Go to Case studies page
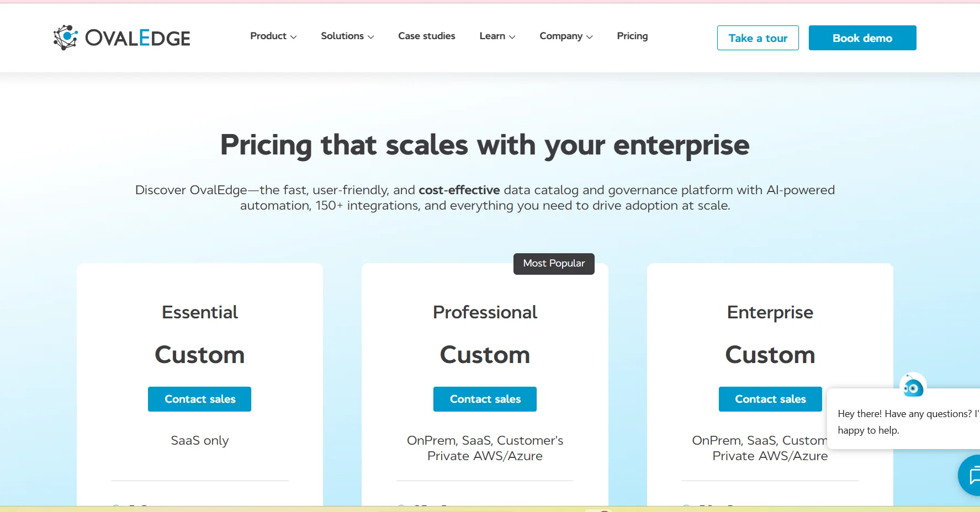Viewport: 980px width, 512px height. point(427,36)
